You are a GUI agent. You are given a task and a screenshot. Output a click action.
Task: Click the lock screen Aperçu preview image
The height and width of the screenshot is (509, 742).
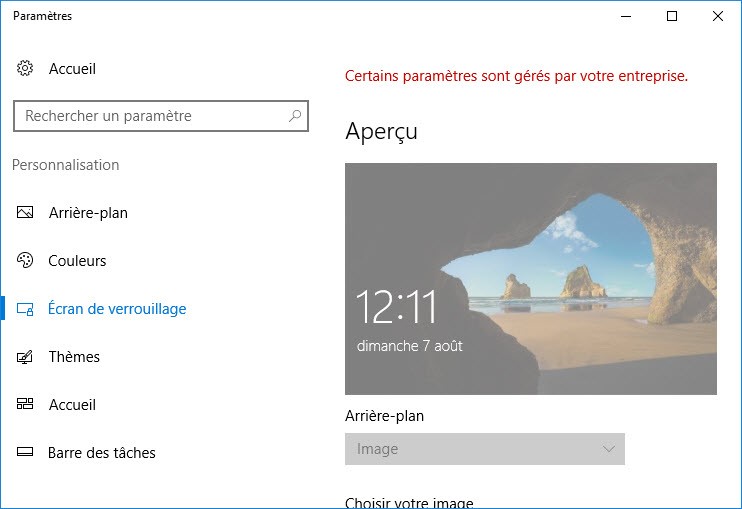531,279
